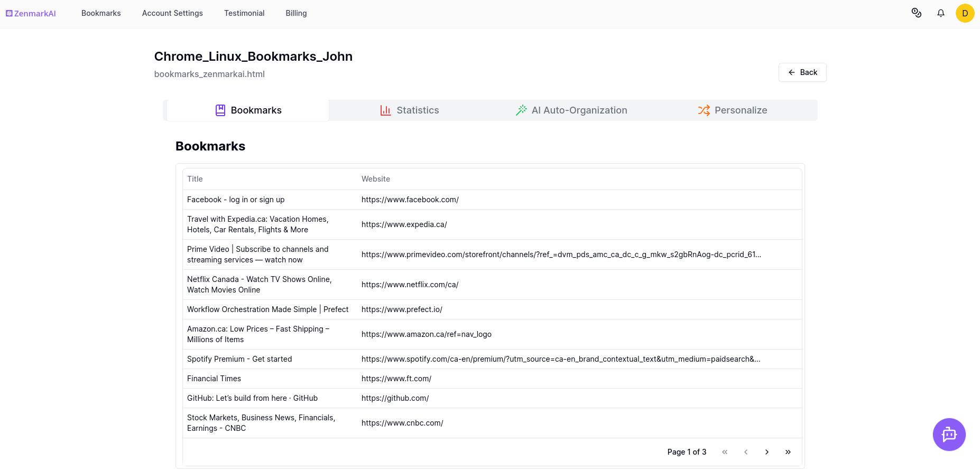Viewport: 980px width, 471px height.
Task: Click the amazon.ca nav_logo URL
Action: (x=427, y=334)
